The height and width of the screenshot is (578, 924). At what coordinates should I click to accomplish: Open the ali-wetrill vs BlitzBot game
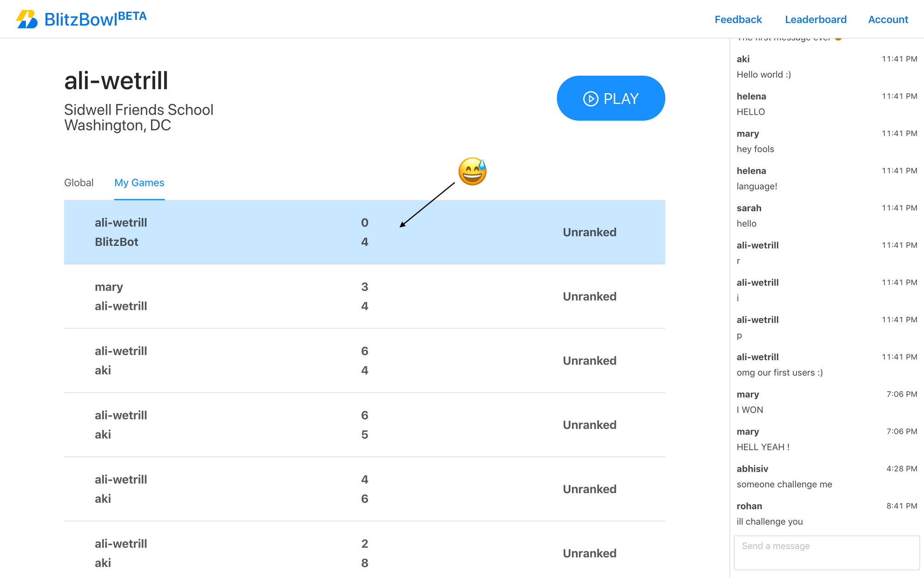[x=364, y=232]
